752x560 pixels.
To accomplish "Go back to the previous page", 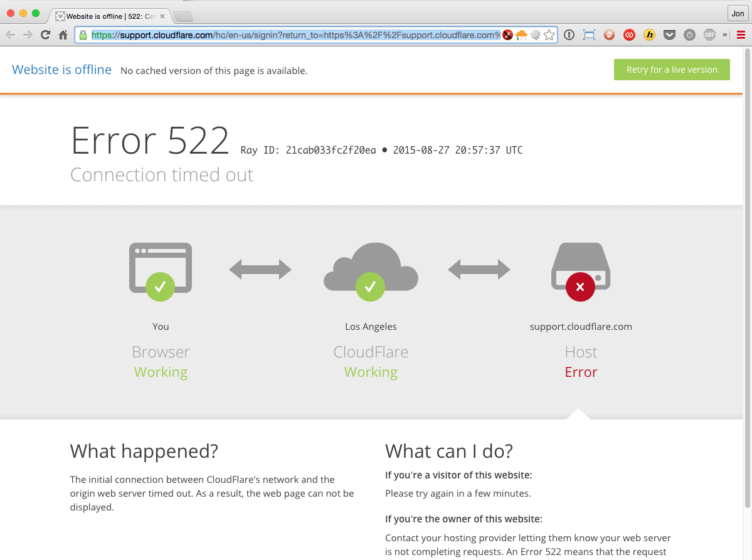I will (x=11, y=35).
